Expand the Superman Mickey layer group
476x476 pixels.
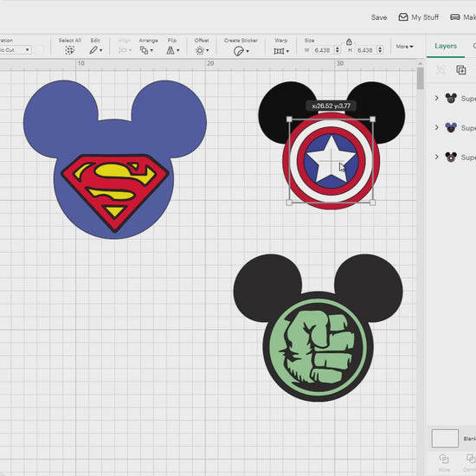(436, 127)
